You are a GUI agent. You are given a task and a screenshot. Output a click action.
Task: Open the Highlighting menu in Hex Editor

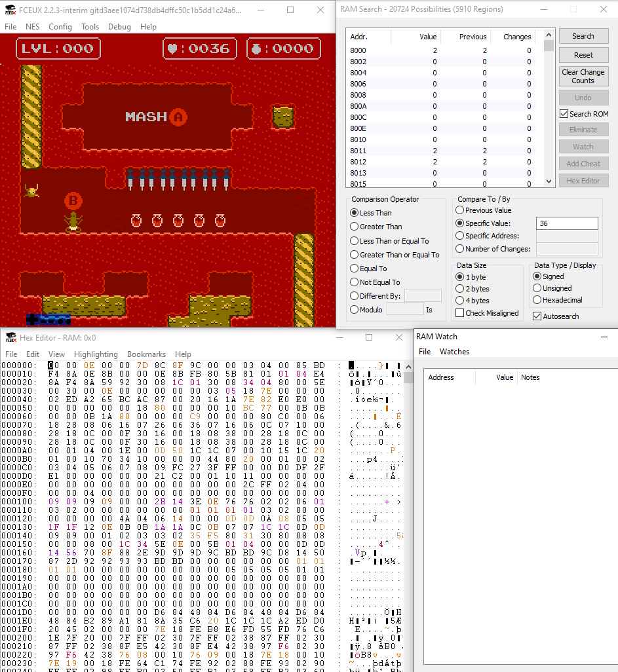(96, 354)
